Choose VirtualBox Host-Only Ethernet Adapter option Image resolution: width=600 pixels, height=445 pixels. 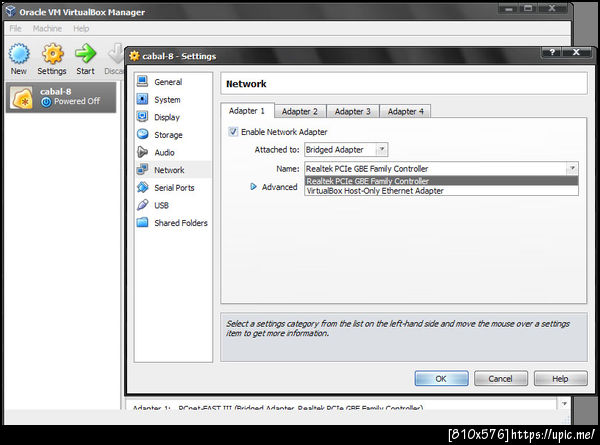(x=441, y=191)
